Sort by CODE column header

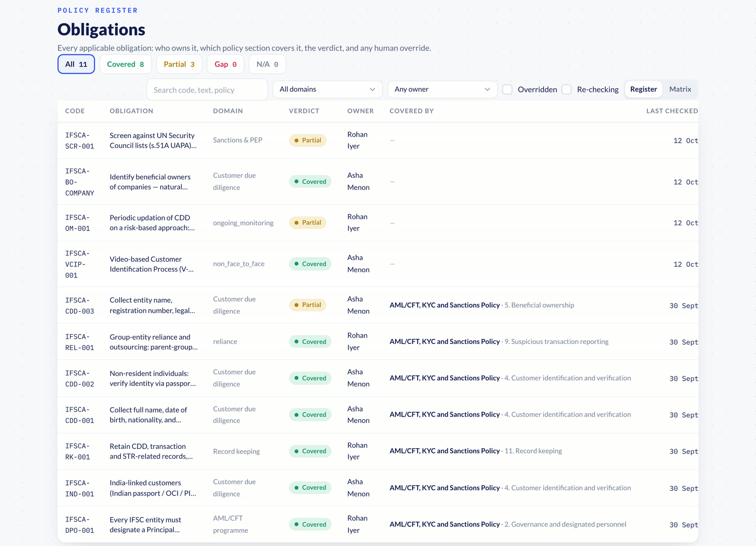click(75, 111)
